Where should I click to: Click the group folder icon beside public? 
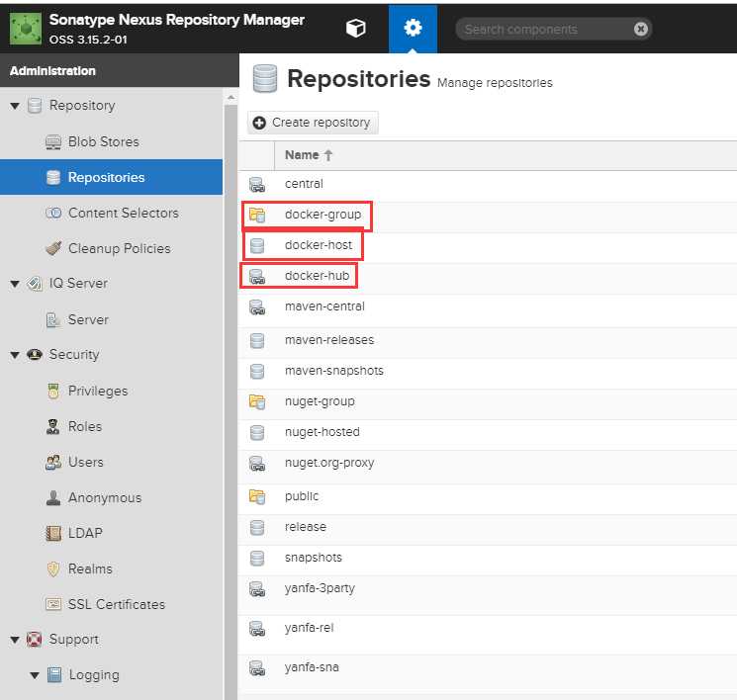[257, 496]
